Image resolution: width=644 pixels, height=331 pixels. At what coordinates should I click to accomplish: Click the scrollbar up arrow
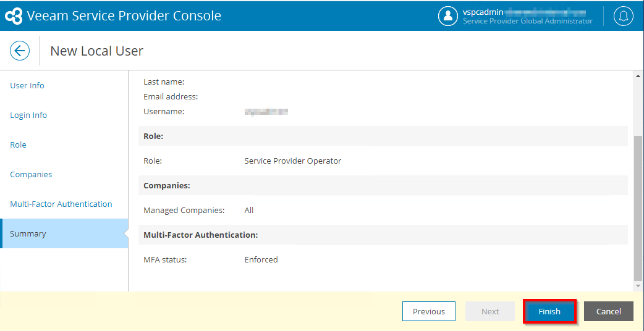pyautogui.click(x=638, y=77)
